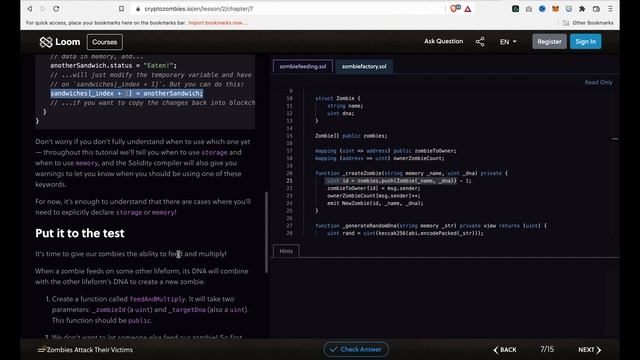Open browser main hamburger menu

[610, 9]
